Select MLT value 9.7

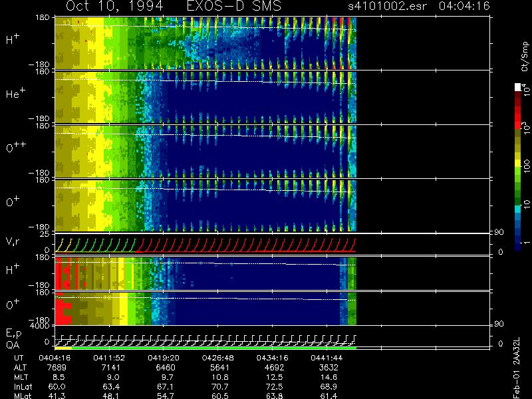click(168, 377)
